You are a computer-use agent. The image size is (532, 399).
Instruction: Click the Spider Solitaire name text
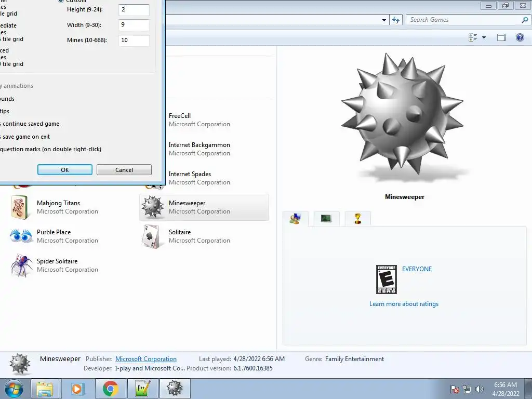coord(57,262)
